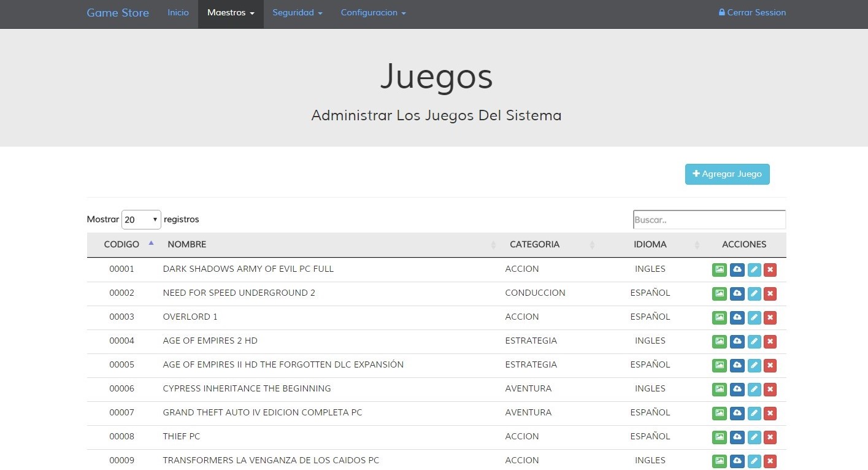This screenshot has height=470, width=868.
Task: Open the Maestros menu
Action: (231, 13)
